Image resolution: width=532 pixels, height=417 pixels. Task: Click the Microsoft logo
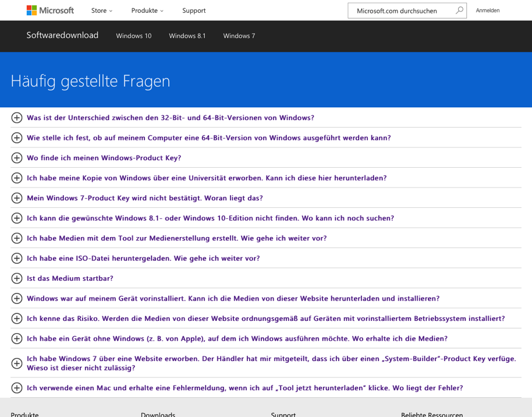(x=50, y=10)
